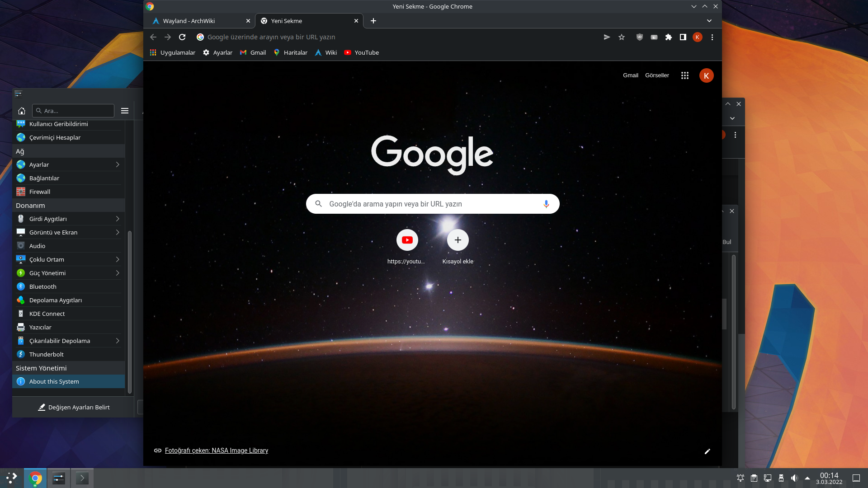Open the YouTube bookmark in bookmarks bar
This screenshot has width=868, height=488.
(x=361, y=52)
